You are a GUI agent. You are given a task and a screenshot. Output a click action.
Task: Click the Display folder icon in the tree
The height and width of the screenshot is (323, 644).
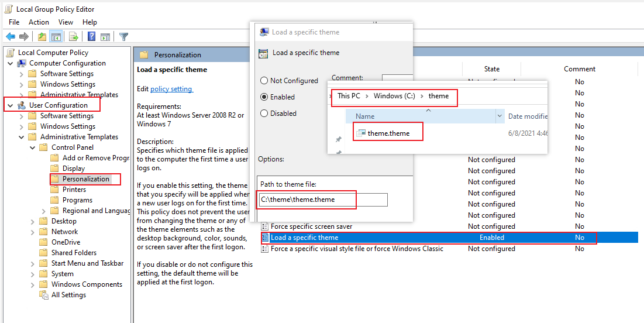[54, 169]
